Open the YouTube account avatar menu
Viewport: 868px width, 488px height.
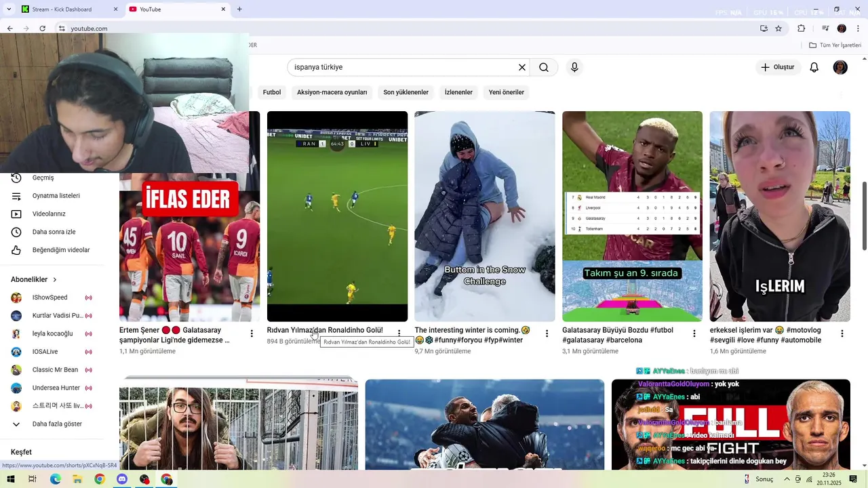pyautogui.click(x=840, y=67)
